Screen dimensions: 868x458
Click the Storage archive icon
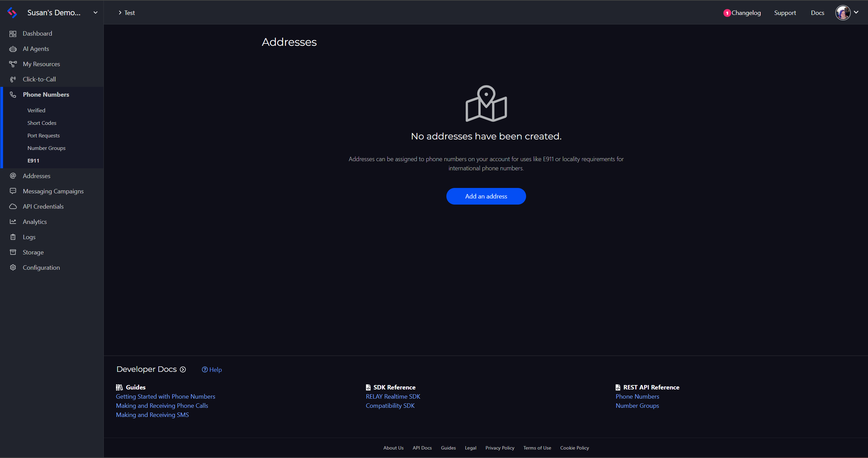coord(13,252)
